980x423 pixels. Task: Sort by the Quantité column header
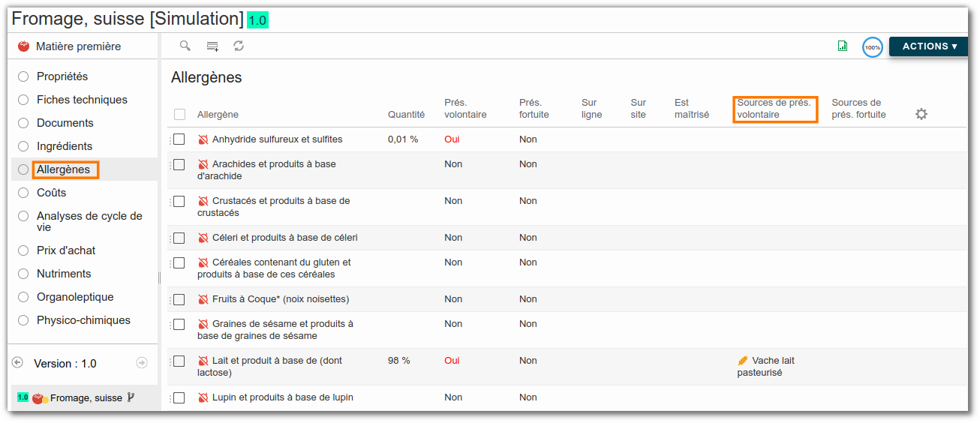[x=406, y=115]
